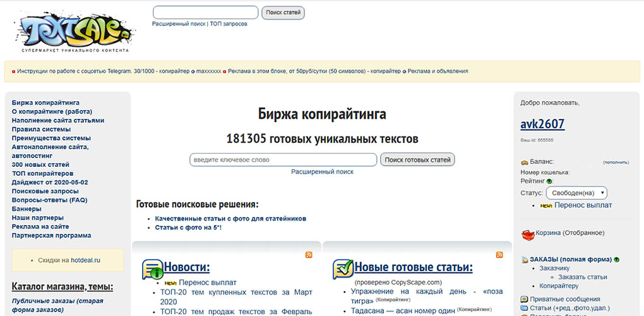
Task: Open Корзина (Отобранное) link
Action: click(570, 233)
